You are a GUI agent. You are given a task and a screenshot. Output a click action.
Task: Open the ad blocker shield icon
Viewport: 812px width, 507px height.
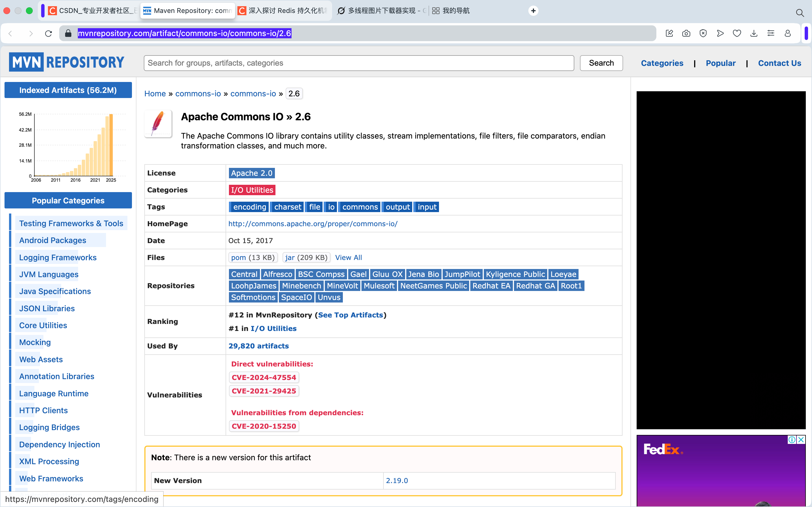(x=703, y=33)
